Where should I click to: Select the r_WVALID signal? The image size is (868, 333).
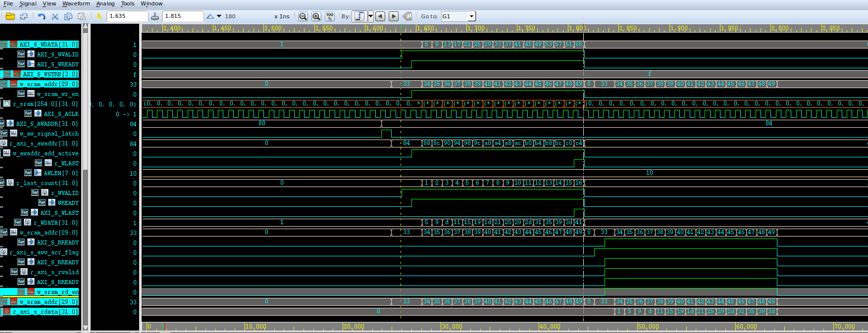point(64,192)
